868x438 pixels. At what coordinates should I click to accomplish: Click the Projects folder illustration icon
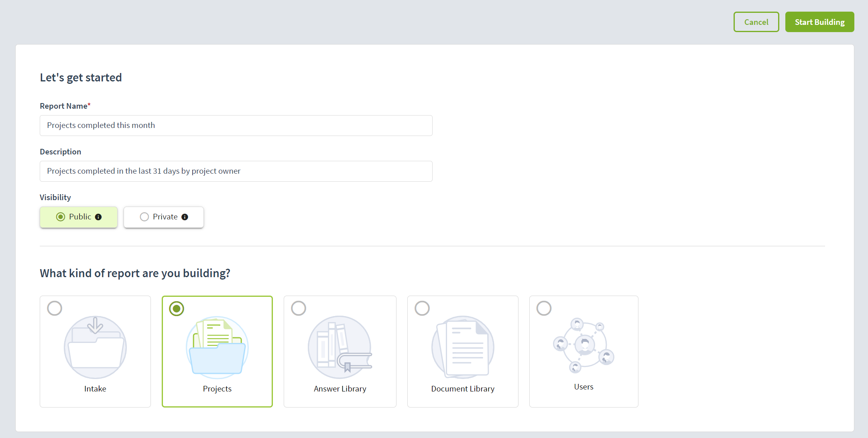(217, 347)
